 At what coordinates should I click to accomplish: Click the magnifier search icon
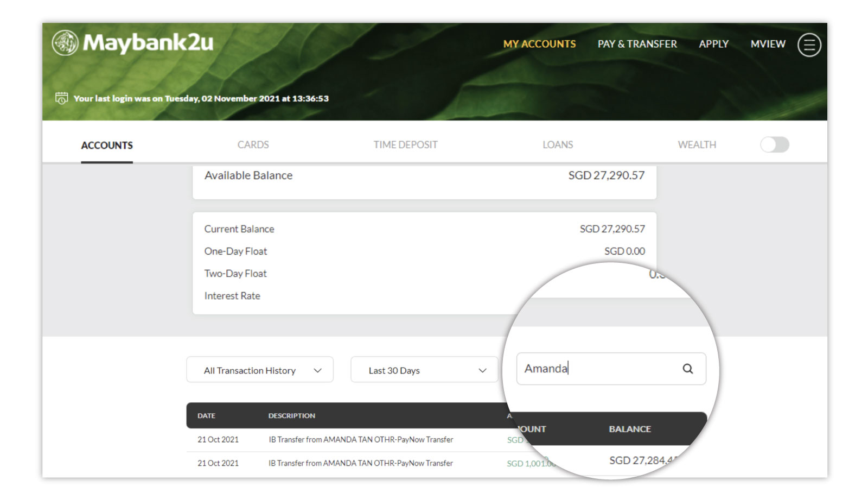tap(687, 369)
